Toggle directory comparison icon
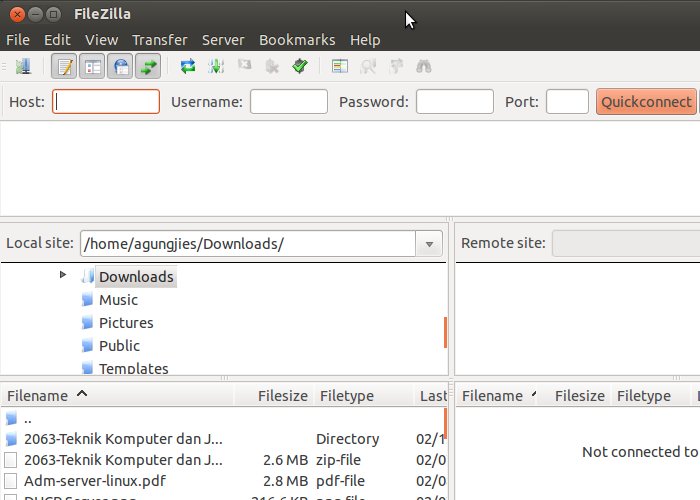 point(368,67)
